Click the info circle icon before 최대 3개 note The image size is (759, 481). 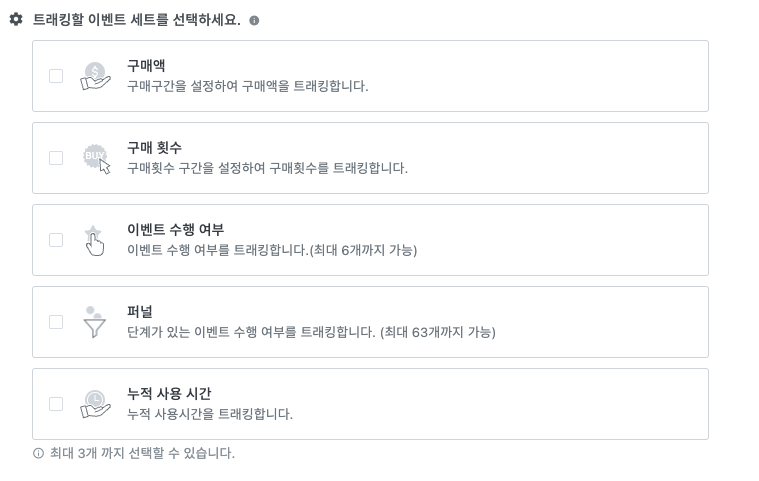click(38, 453)
